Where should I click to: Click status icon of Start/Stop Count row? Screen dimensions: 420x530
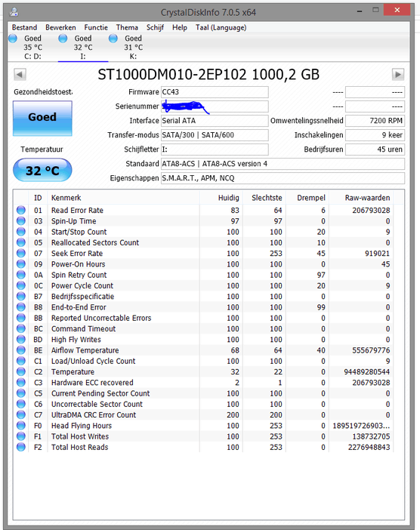[x=21, y=232]
